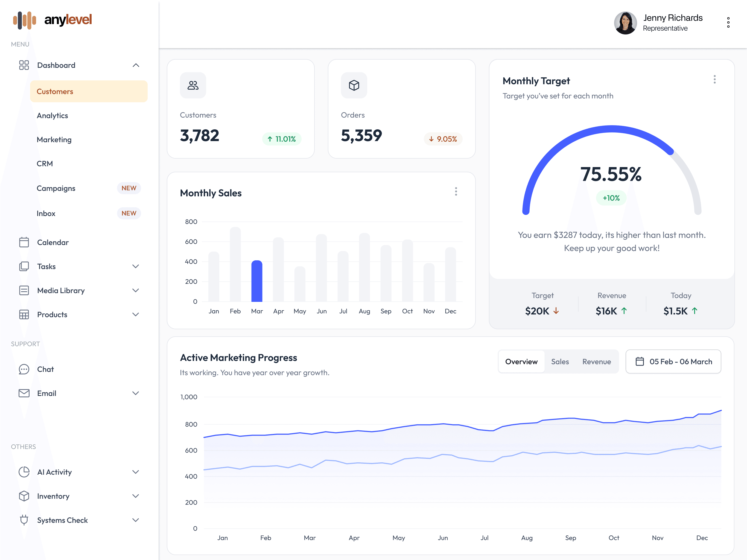Switch to the Revenue tab
This screenshot has width=747, height=560.
pyautogui.click(x=596, y=361)
